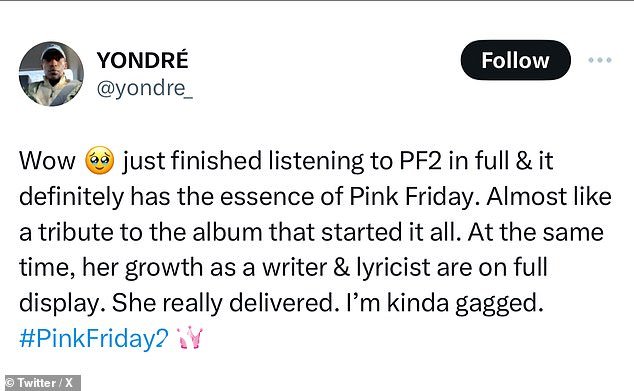Click the word "gagged." in the tweet
Screen dimensions: 634x391
pos(499,304)
